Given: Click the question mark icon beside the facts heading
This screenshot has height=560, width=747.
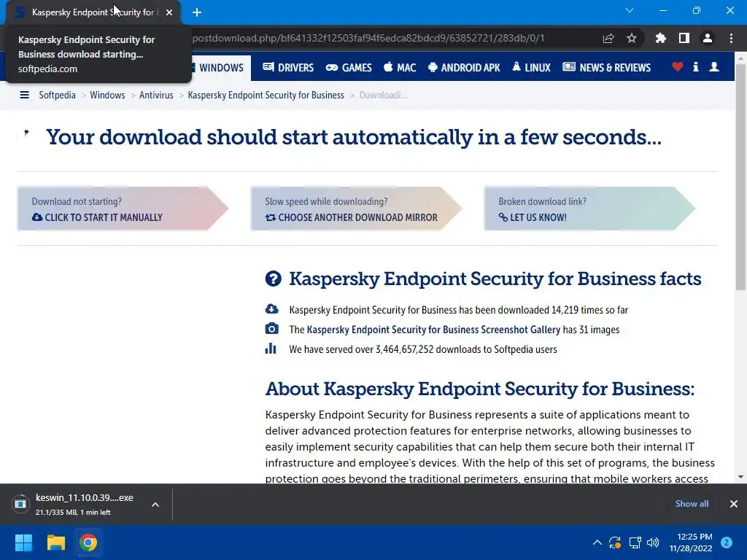Looking at the screenshot, I should click(274, 279).
